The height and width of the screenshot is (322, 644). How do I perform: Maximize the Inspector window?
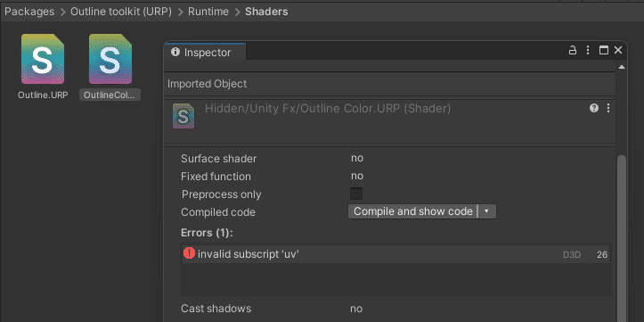click(603, 51)
